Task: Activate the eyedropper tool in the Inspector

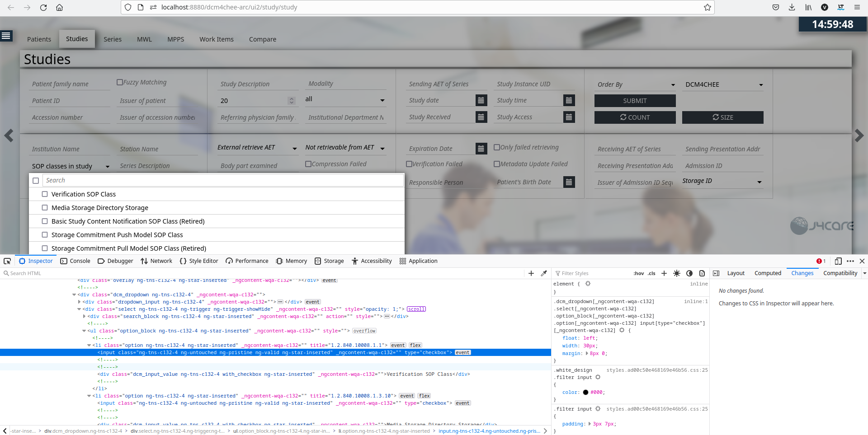Action: tap(544, 273)
